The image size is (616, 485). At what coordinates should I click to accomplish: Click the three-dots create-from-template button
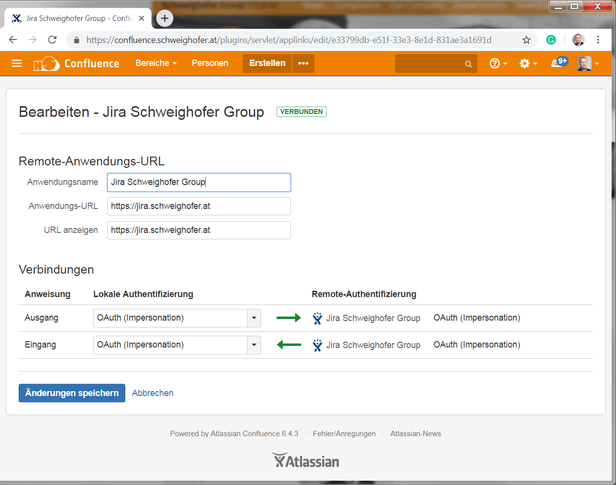pyautogui.click(x=303, y=63)
